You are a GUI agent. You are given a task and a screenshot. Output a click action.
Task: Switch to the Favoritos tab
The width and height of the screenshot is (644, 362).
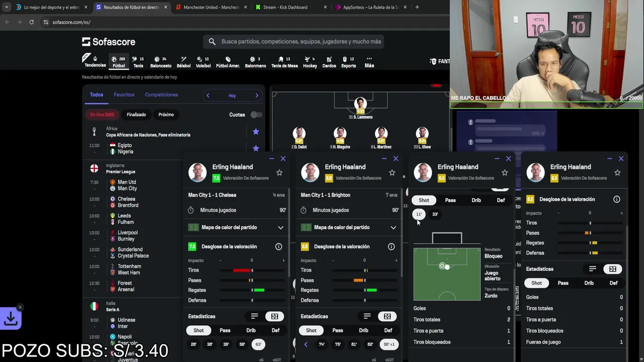(x=124, y=95)
